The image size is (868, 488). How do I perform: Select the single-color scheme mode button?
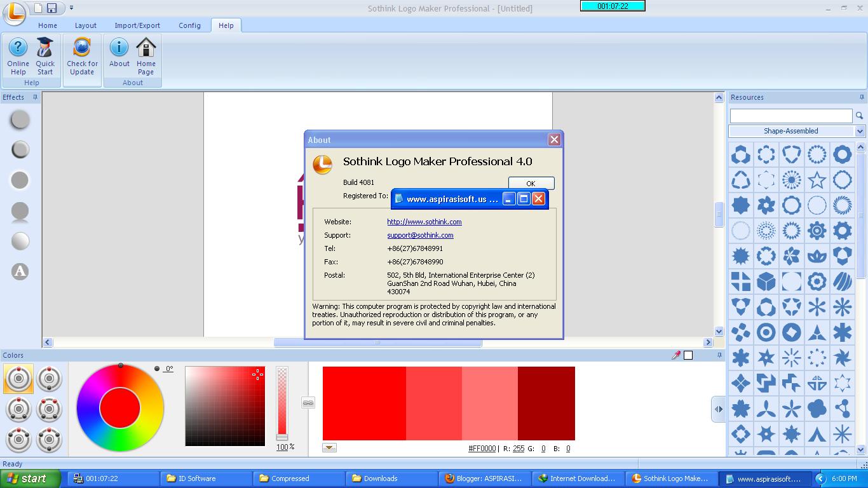[18, 379]
